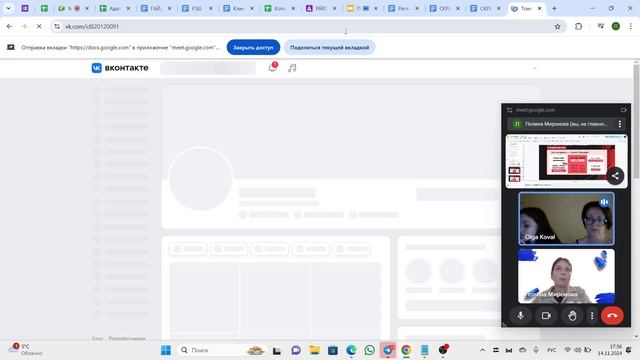Open the Chrome profile avatar
Viewport: 640px width, 360px height.
point(616,27)
